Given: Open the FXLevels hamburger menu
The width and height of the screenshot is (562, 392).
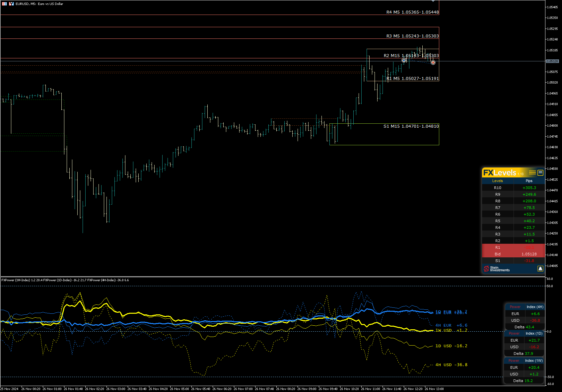Looking at the screenshot, I should pyautogui.click(x=532, y=172).
